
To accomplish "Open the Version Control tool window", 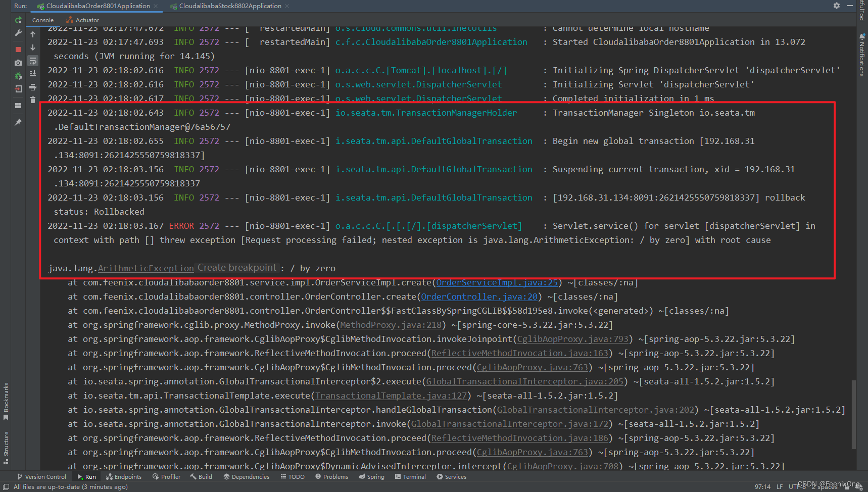I will coord(41,477).
